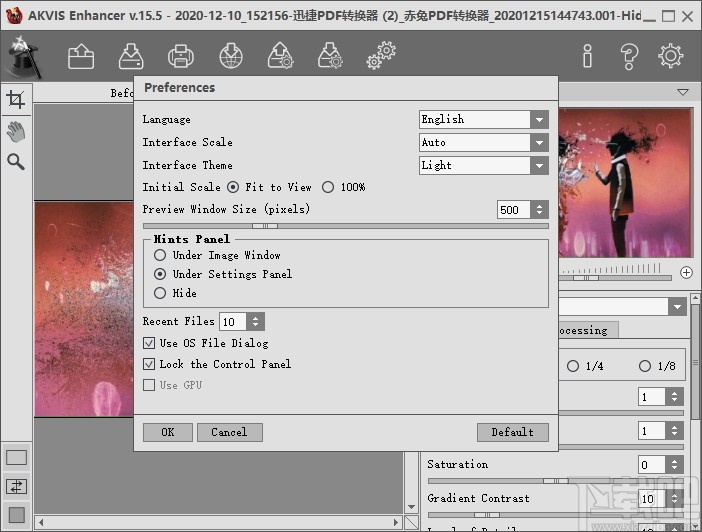Viewport: 702px width, 532px height.
Task: Select the Hand tool
Action: click(x=16, y=132)
